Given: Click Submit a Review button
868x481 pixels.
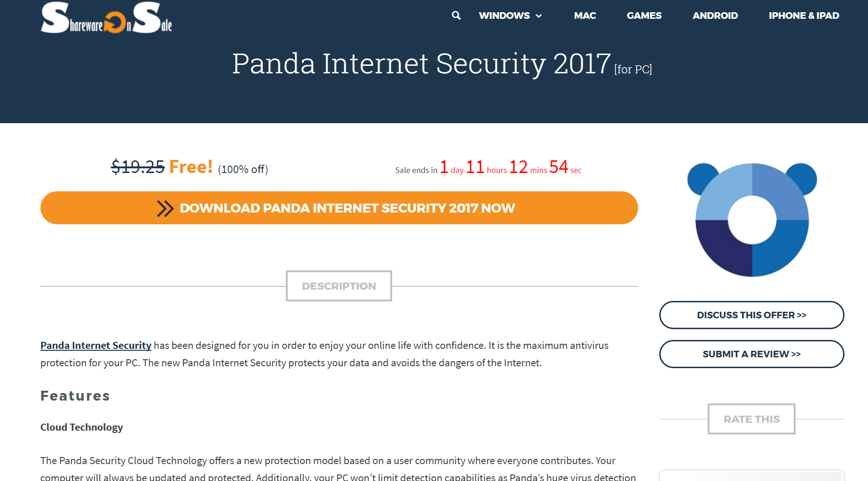Looking at the screenshot, I should tap(751, 354).
